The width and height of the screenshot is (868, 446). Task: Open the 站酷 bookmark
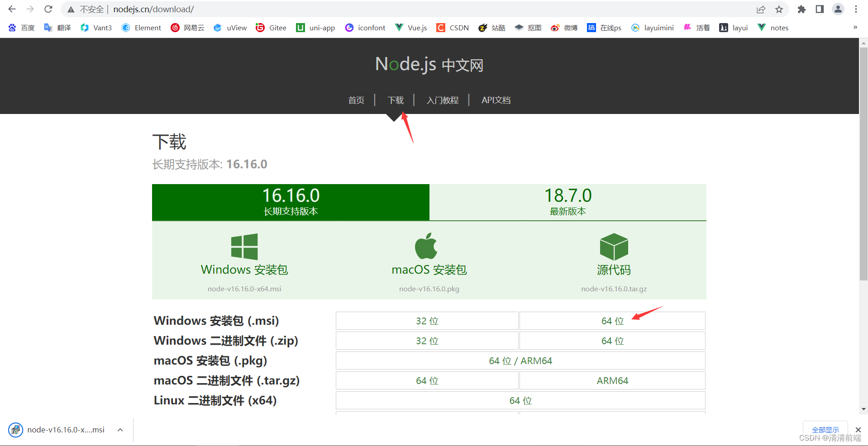pos(491,28)
